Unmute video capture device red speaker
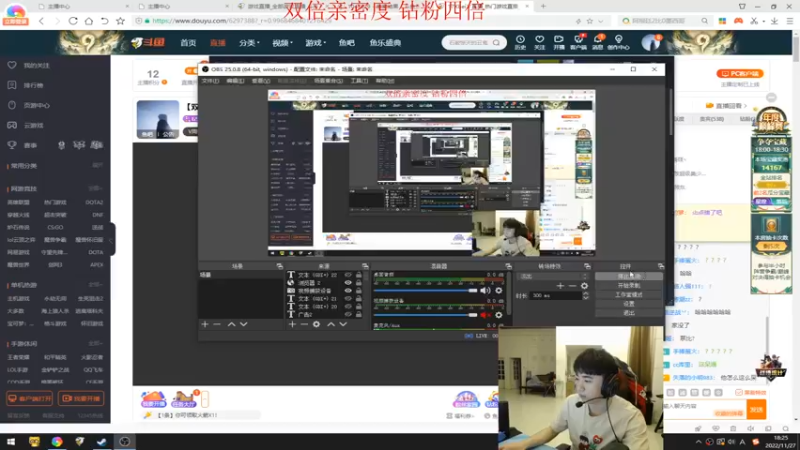 click(x=485, y=315)
